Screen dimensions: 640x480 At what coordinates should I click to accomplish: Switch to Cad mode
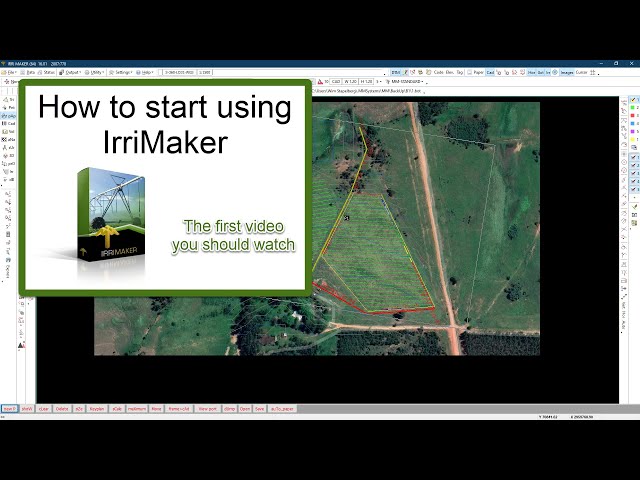tap(490, 72)
